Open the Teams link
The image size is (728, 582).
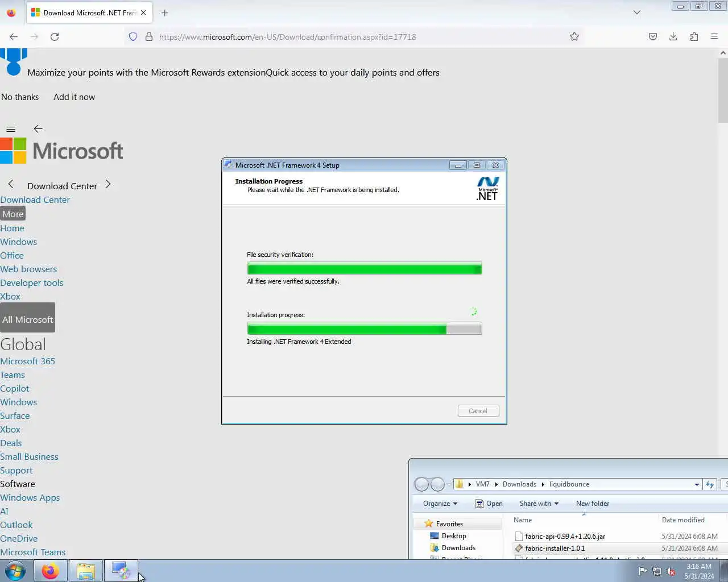click(x=13, y=375)
